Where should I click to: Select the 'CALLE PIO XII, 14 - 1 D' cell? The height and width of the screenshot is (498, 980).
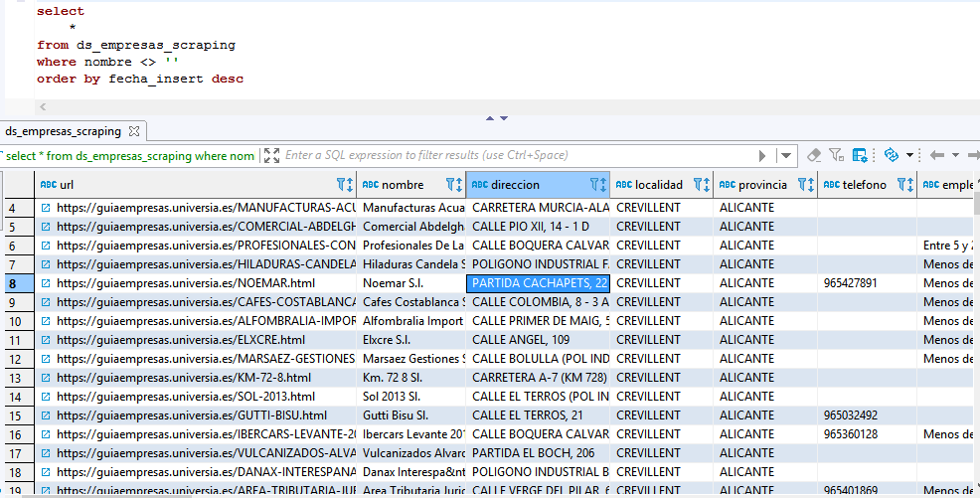click(538, 227)
